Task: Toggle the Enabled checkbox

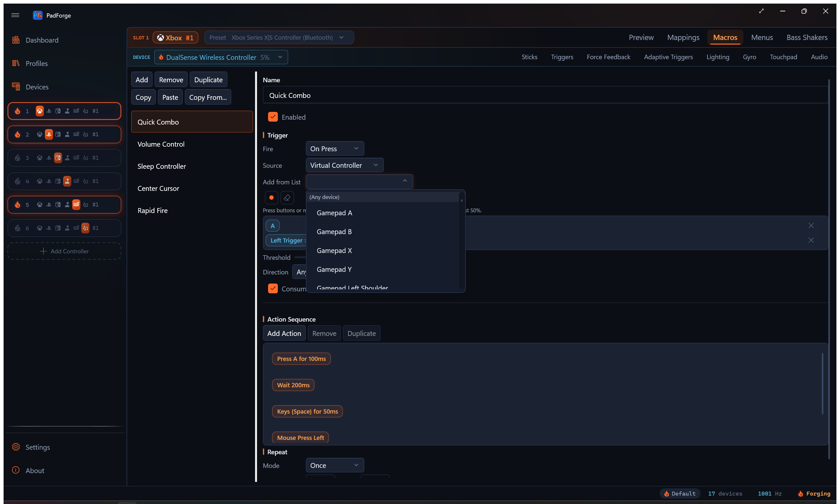Action: coord(273,117)
